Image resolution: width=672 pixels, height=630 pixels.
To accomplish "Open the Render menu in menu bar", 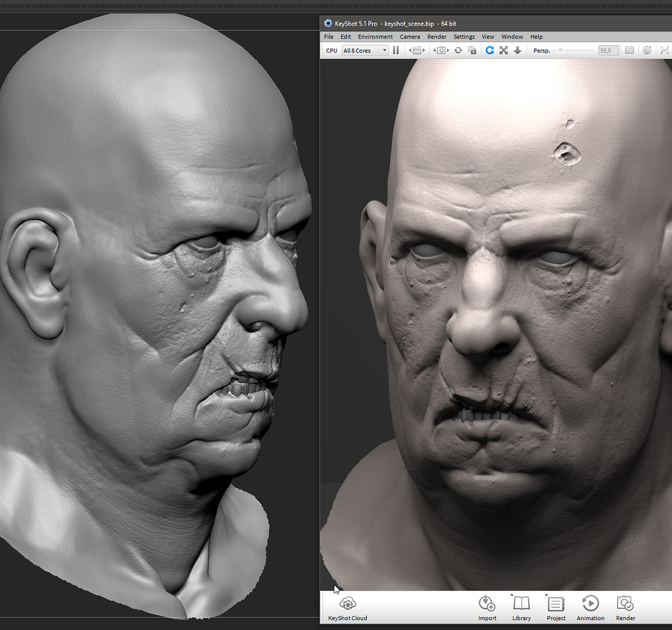I will click(437, 37).
